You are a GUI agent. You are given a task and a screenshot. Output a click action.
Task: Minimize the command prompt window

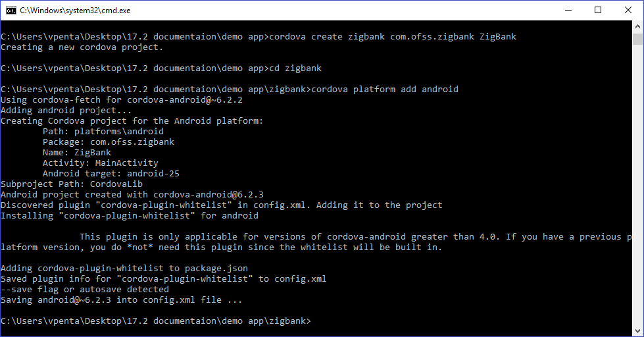pos(568,11)
